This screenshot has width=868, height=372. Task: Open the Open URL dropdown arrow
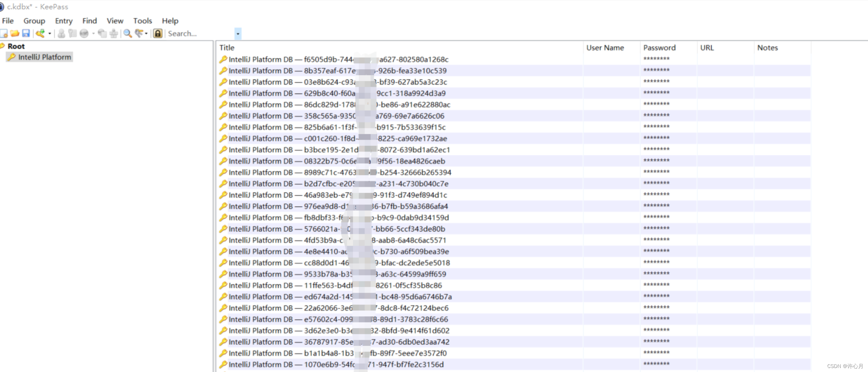pyautogui.click(x=93, y=33)
